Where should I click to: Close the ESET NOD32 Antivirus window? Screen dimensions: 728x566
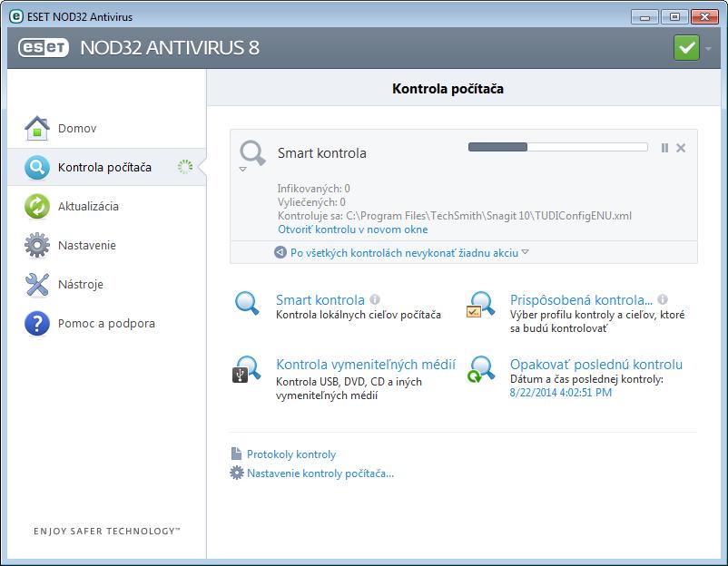(x=704, y=17)
